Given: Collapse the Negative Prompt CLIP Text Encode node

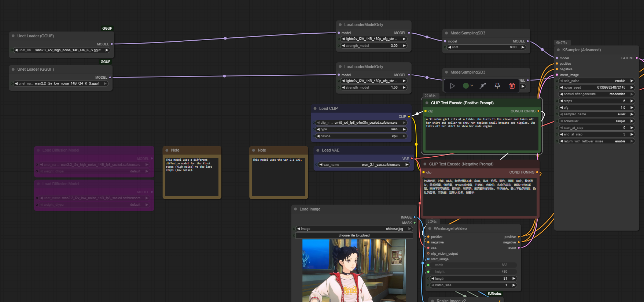Looking at the screenshot, I should 425,164.
